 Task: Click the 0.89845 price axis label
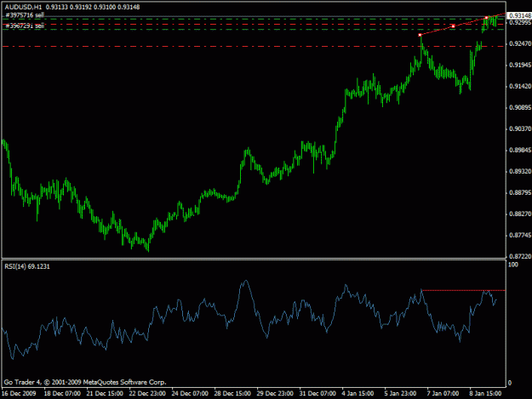click(520, 151)
